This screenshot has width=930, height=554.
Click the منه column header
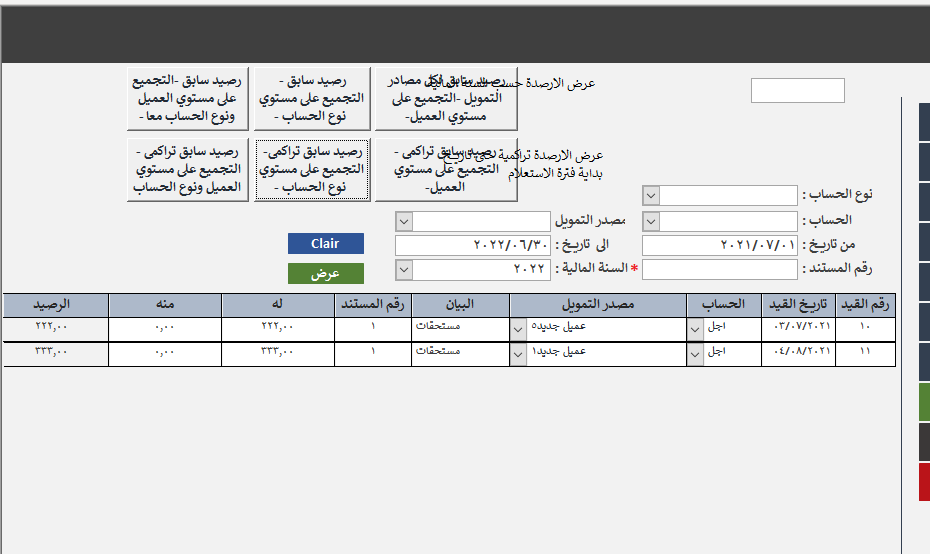click(165, 305)
